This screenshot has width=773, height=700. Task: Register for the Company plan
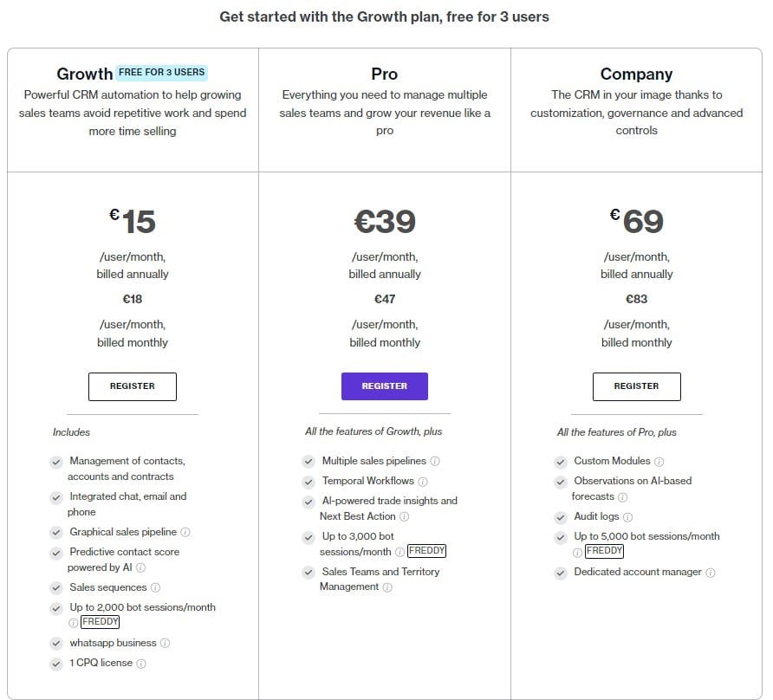coord(636,386)
